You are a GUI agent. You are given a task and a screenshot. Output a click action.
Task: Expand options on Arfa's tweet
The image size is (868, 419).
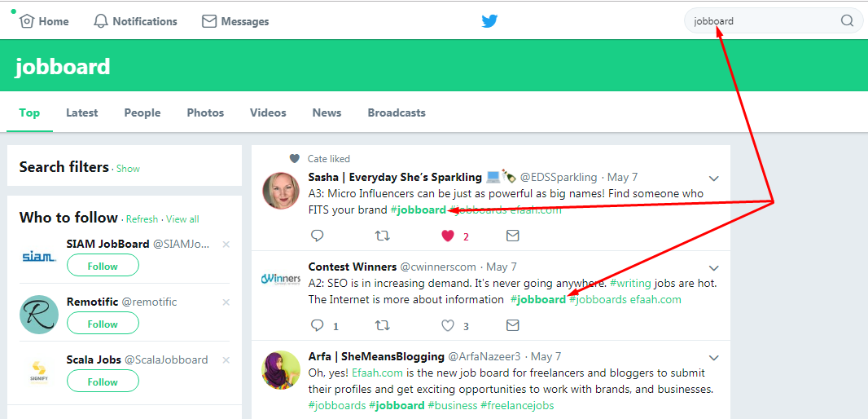714,358
